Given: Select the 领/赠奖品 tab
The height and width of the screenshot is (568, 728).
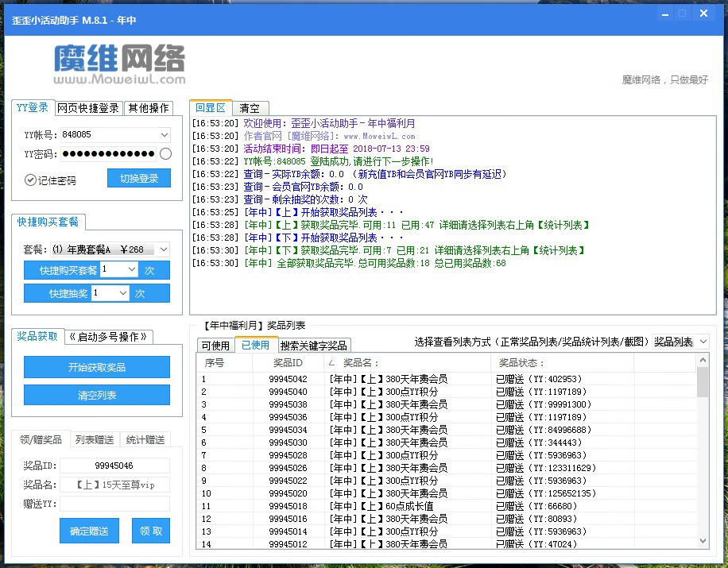Looking at the screenshot, I should tap(41, 439).
